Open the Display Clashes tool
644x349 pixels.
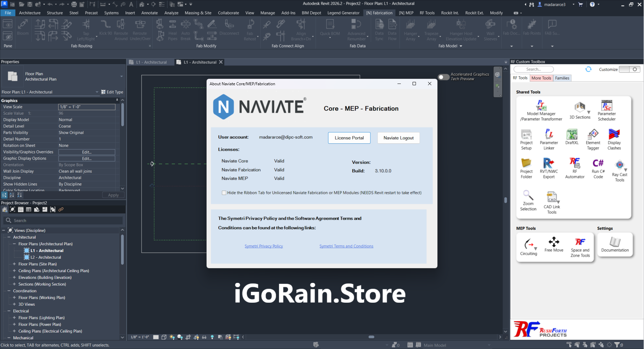tap(614, 135)
